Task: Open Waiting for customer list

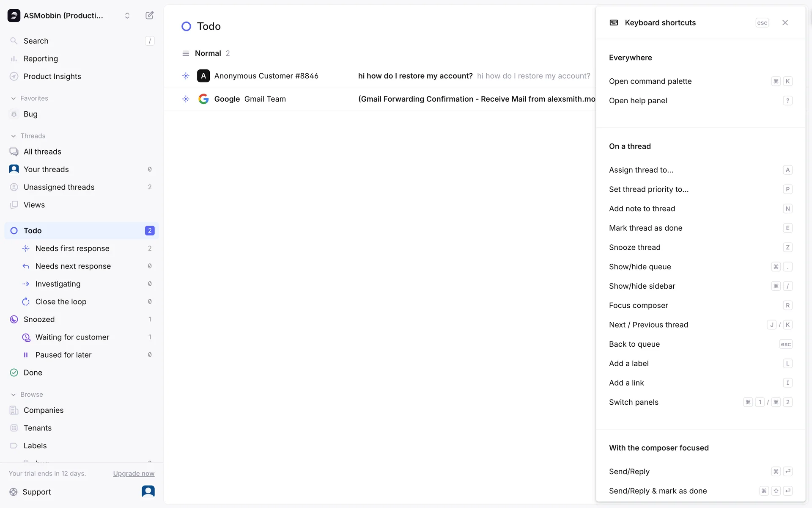Action: (72, 337)
